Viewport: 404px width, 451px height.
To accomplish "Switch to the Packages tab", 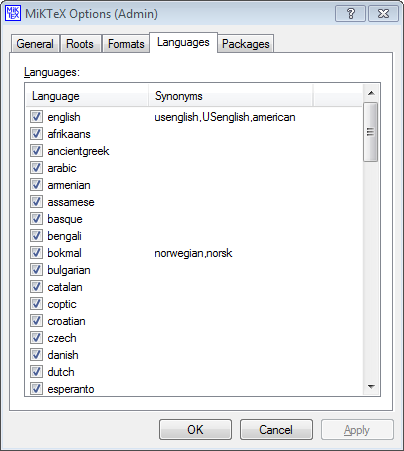I will pos(246,44).
